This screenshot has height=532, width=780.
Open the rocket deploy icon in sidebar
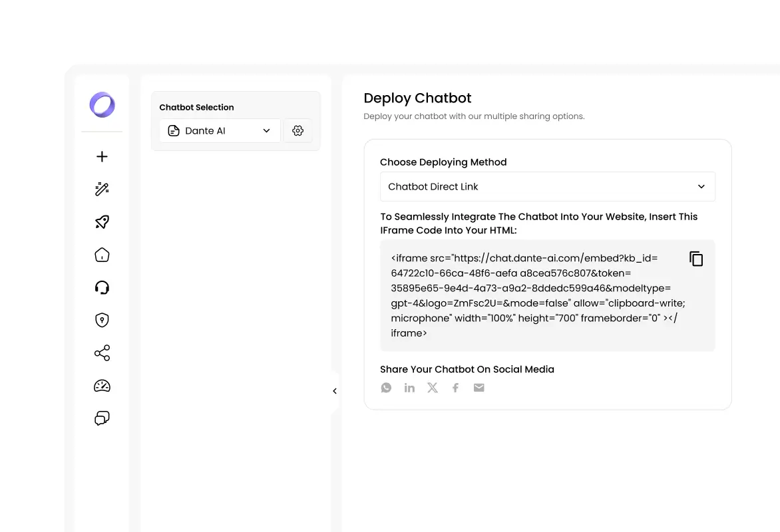tap(102, 221)
